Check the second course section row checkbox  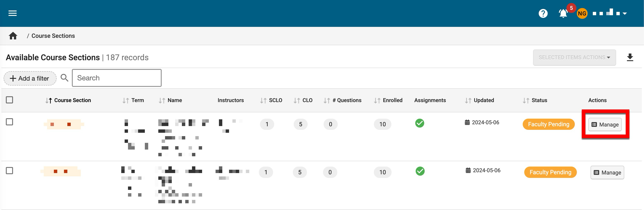click(9, 171)
